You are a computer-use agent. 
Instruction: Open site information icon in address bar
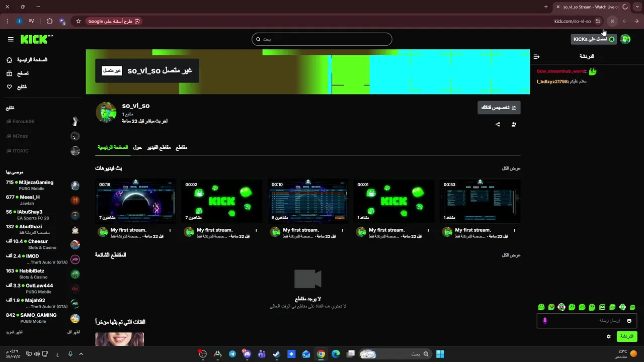pos(598,21)
